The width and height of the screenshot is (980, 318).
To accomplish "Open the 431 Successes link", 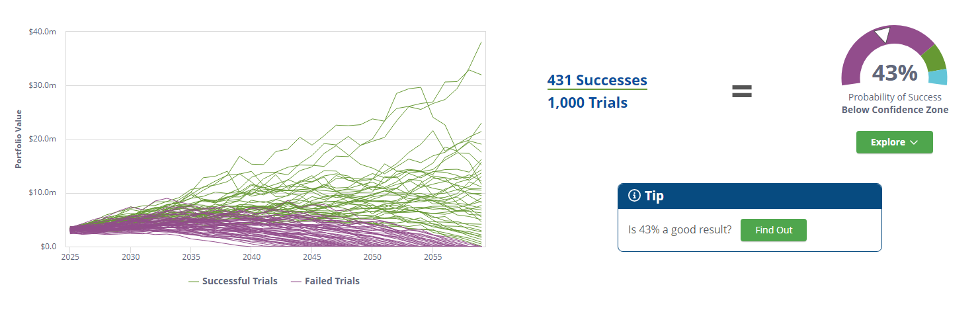I will pyautogui.click(x=596, y=81).
